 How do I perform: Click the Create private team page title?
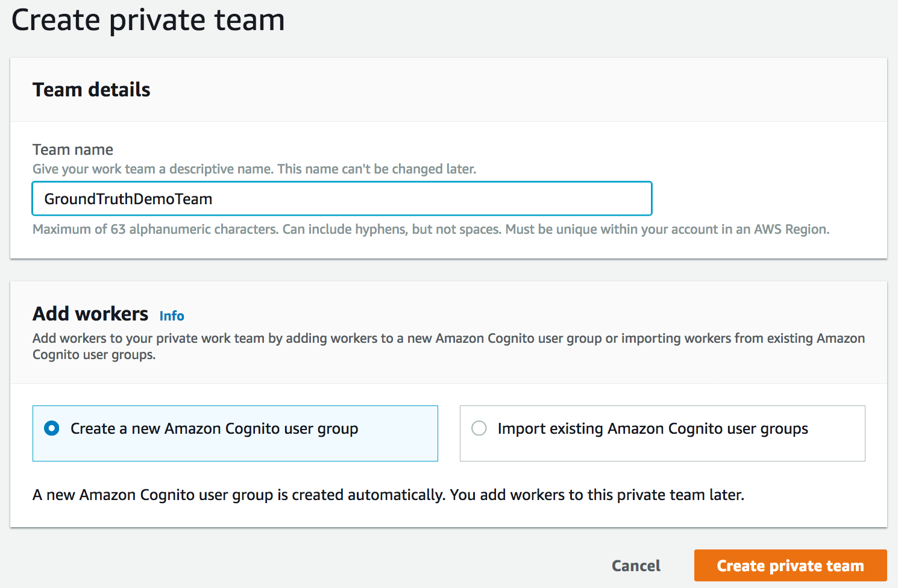(148, 20)
